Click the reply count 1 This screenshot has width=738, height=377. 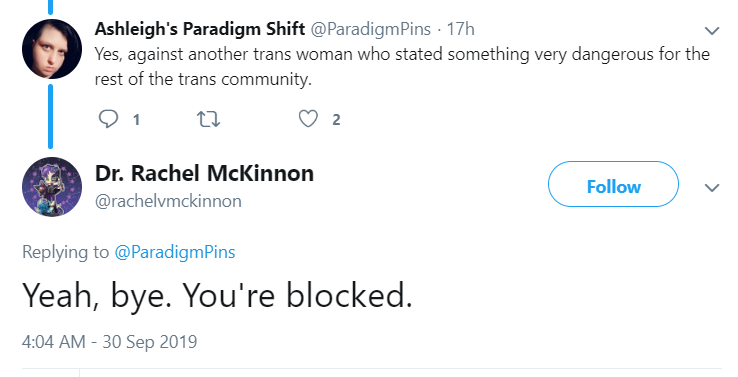(136, 120)
